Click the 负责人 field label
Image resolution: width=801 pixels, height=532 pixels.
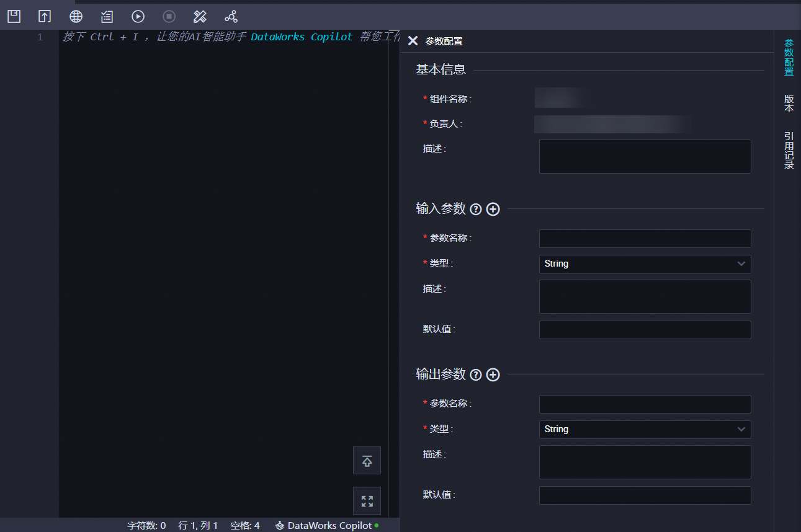click(445, 124)
